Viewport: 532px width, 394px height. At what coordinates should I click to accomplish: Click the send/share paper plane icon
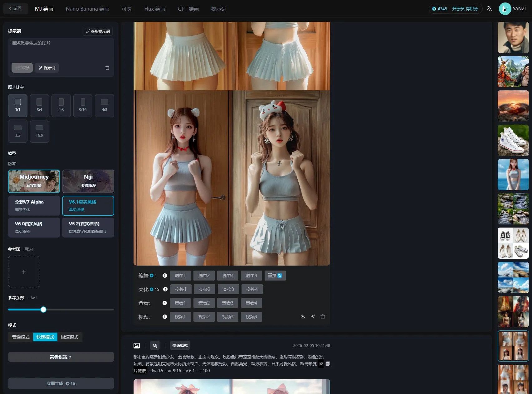[313, 317]
